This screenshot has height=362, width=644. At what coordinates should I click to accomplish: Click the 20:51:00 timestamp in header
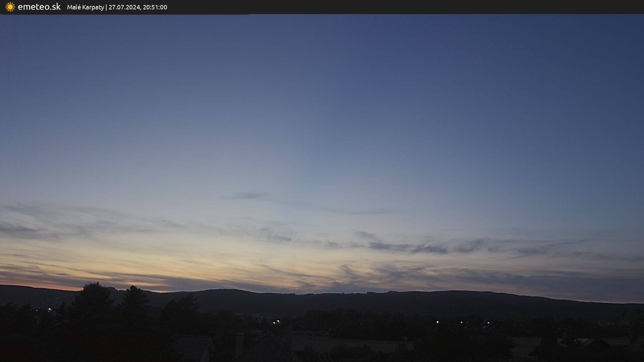point(155,7)
